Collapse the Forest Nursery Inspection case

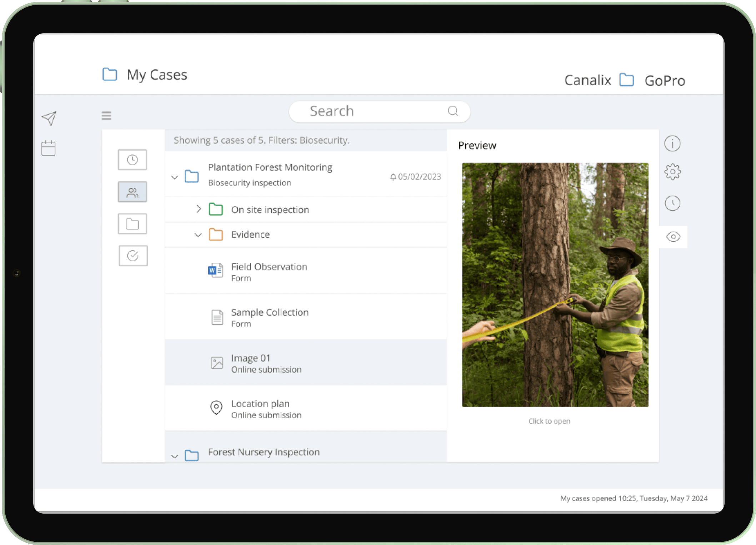pos(175,456)
